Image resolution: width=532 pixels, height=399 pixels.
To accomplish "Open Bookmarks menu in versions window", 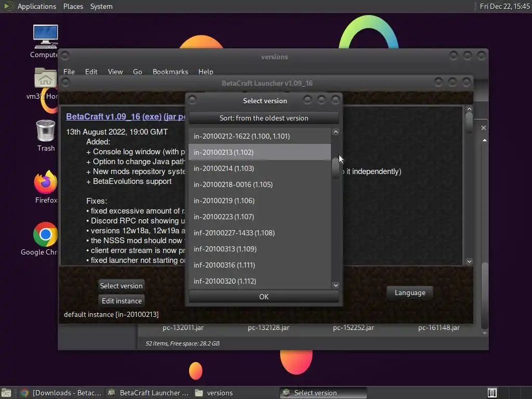I will tap(170, 72).
